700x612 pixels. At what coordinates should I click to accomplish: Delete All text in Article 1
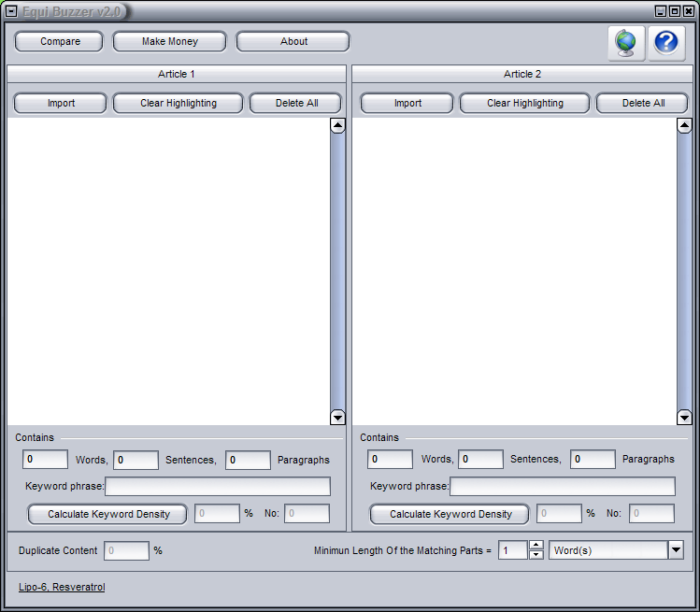coord(295,103)
